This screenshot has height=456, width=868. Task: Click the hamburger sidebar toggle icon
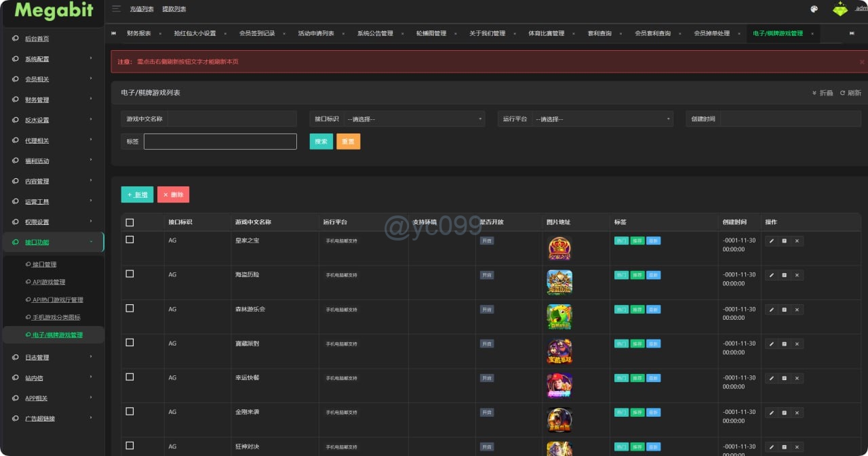click(117, 9)
